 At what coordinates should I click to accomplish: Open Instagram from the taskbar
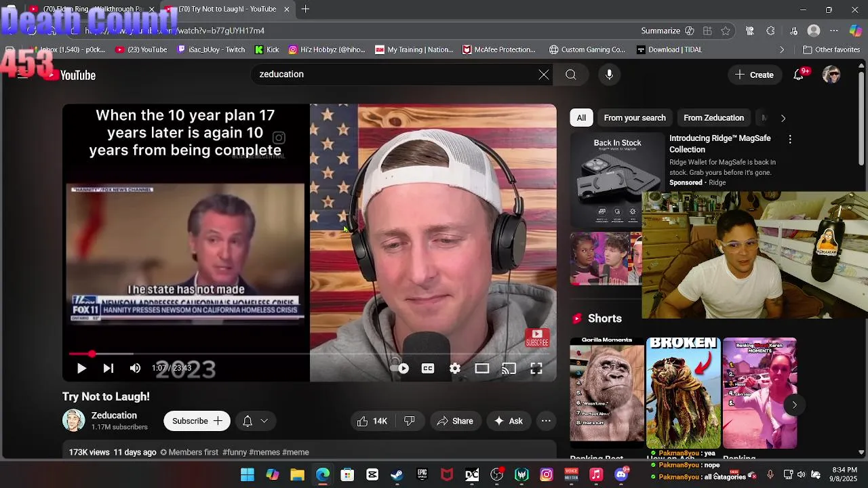[x=547, y=474]
